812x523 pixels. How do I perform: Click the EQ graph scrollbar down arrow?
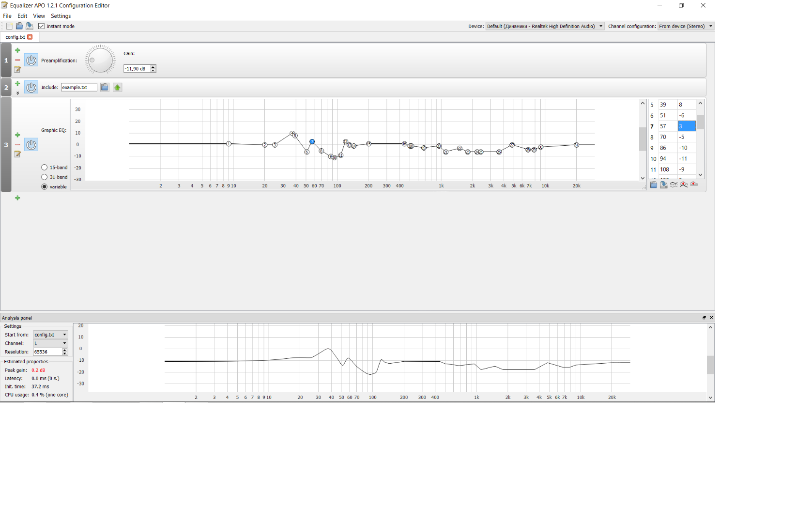(x=643, y=178)
